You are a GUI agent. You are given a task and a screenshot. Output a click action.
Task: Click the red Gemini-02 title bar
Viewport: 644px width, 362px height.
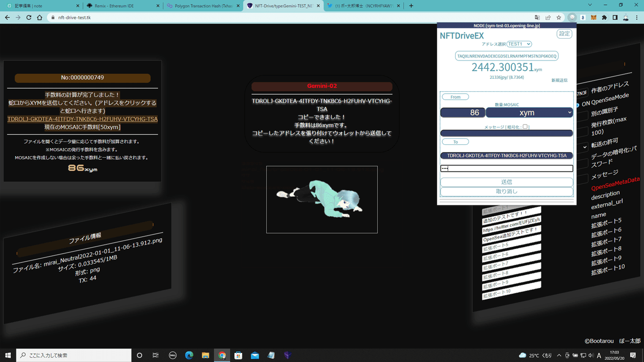pos(322,86)
